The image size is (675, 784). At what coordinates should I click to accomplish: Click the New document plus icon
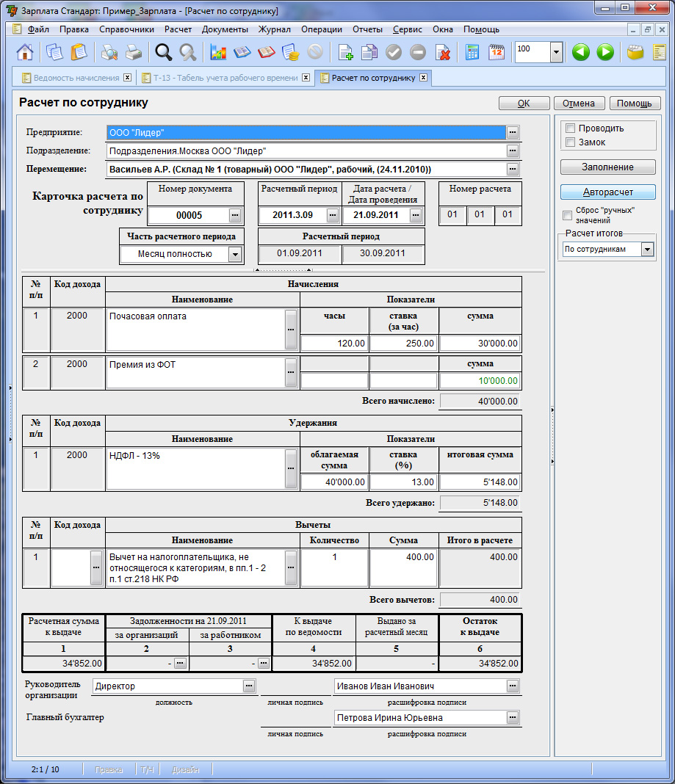[345, 52]
